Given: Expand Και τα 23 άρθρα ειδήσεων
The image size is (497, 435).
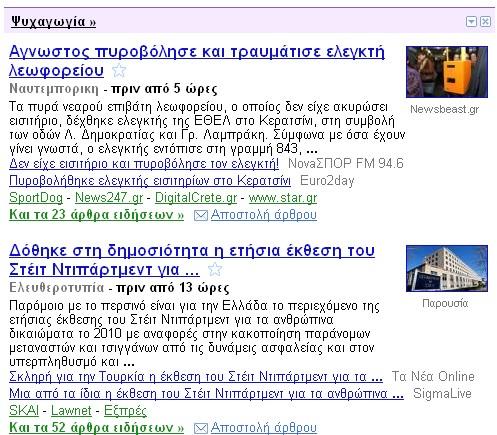Looking at the screenshot, I should pyautogui.click(x=96, y=215).
